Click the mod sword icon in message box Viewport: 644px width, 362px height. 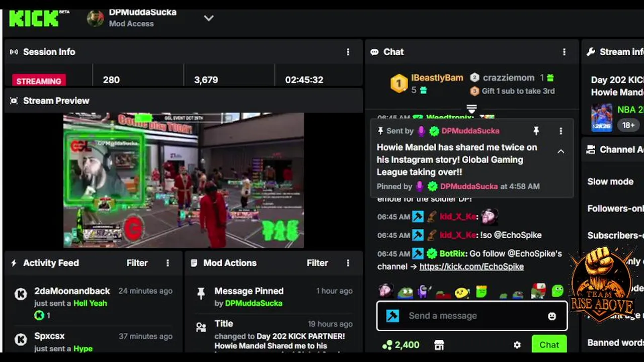[x=392, y=316]
